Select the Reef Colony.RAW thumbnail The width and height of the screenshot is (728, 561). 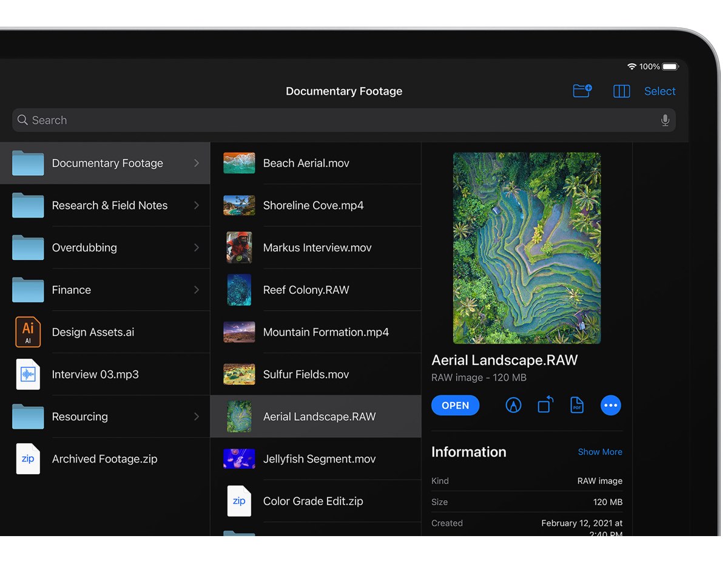coord(239,290)
